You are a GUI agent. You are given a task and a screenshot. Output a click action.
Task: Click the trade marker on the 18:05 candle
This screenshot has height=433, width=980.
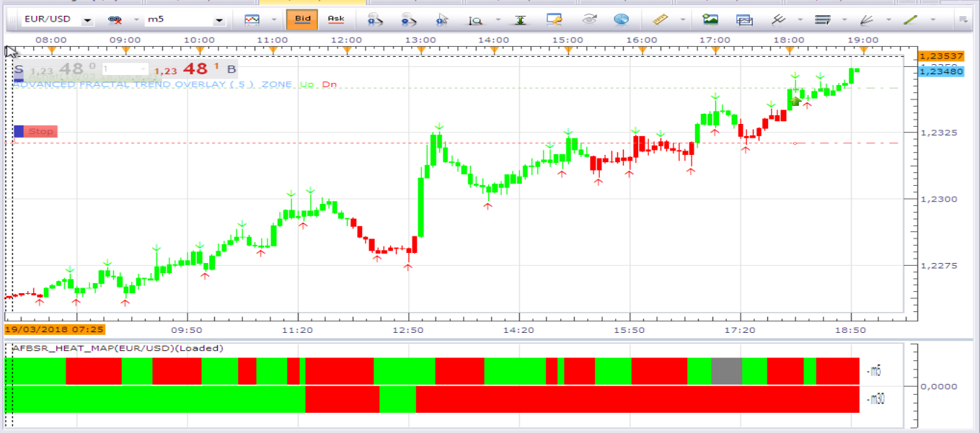pos(795,102)
